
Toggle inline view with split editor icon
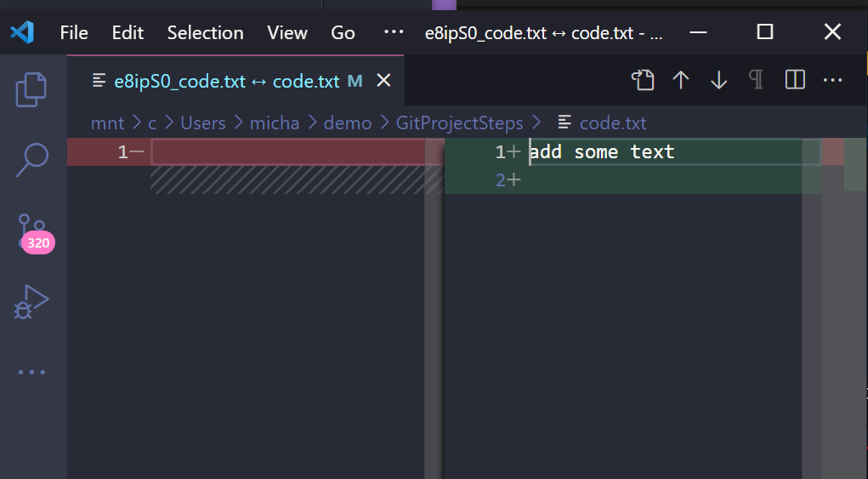[795, 80]
